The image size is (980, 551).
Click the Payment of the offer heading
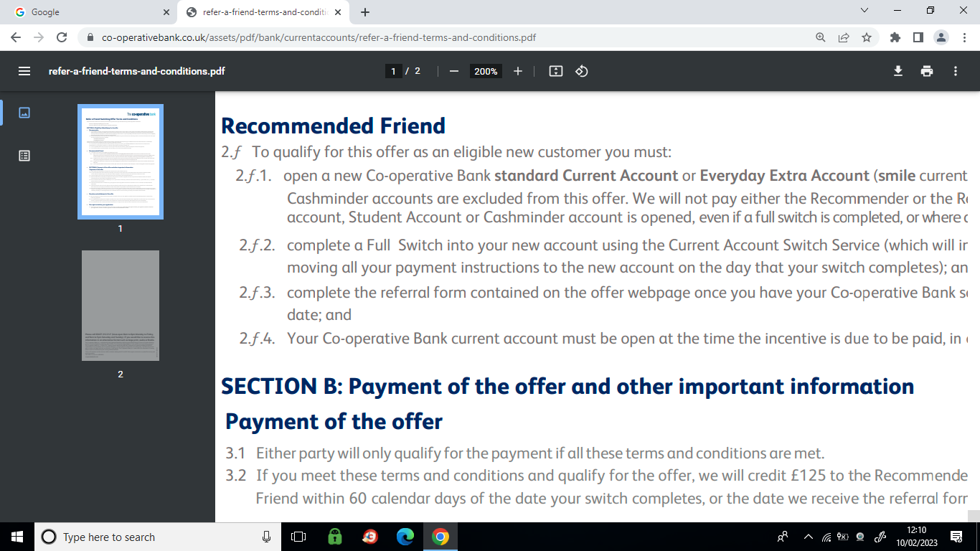(334, 421)
